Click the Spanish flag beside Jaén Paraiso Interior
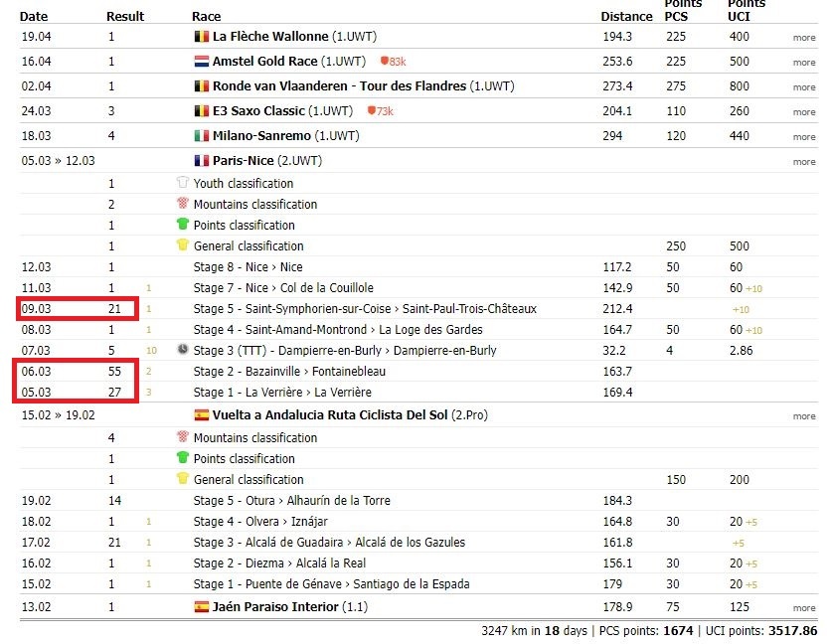The width and height of the screenshot is (832, 644). coord(201,607)
